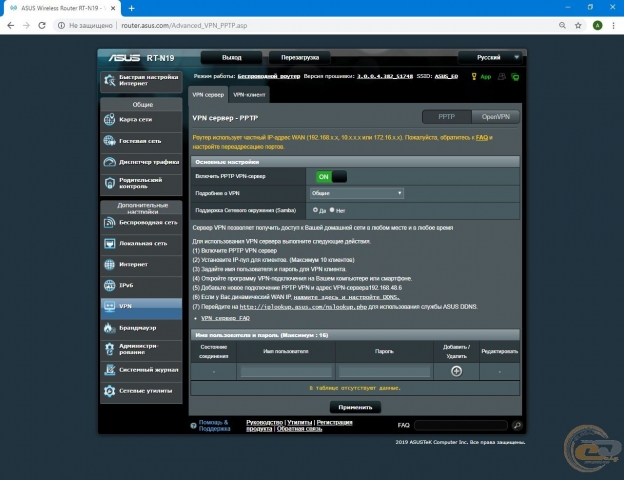624x480 pixels.
Task: Open new browser tab
Action: click(x=131, y=8)
